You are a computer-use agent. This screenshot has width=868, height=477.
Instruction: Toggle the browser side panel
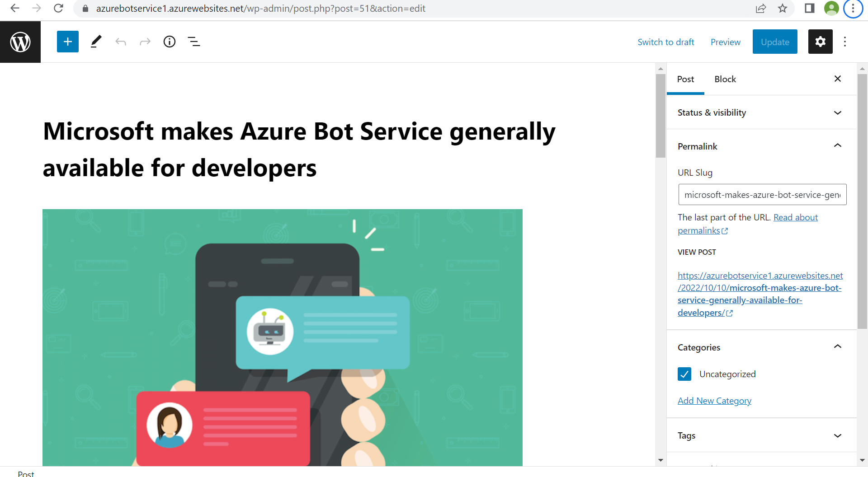[810, 8]
